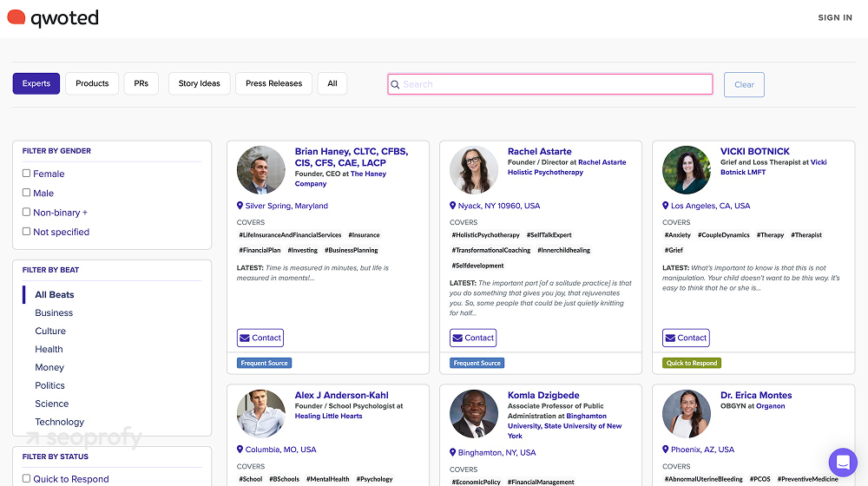Filter by Politics beat
Screen dimensions: 868x486
(x=49, y=386)
